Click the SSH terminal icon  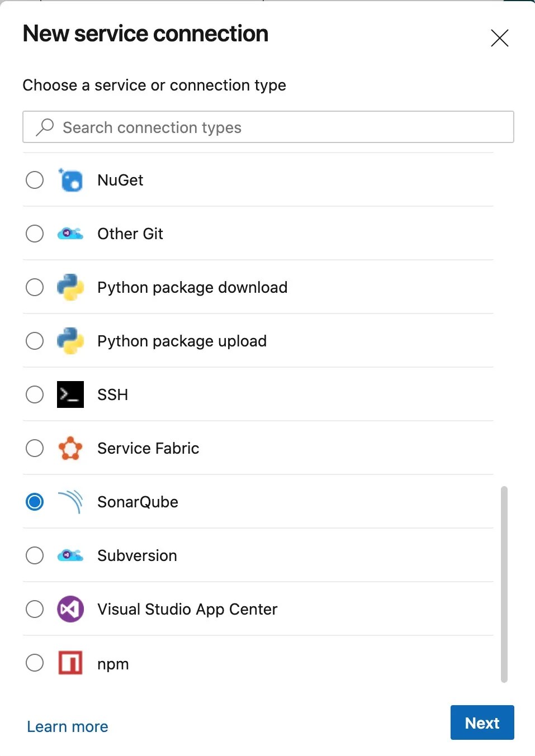70,394
